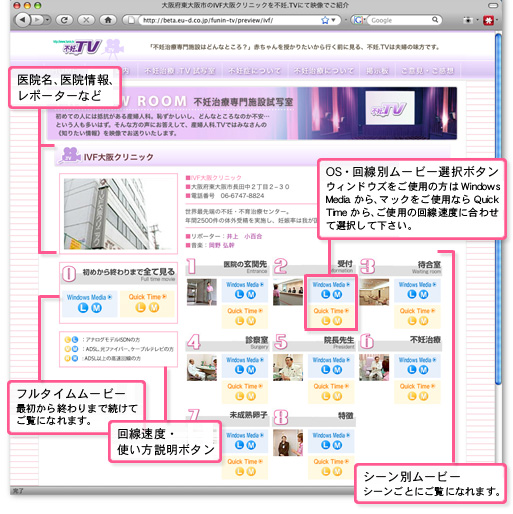This screenshot has height=514, width=513.
Task: Click the scene 6 不妊治療 thumbnail
Action: pyautogui.click(x=374, y=367)
